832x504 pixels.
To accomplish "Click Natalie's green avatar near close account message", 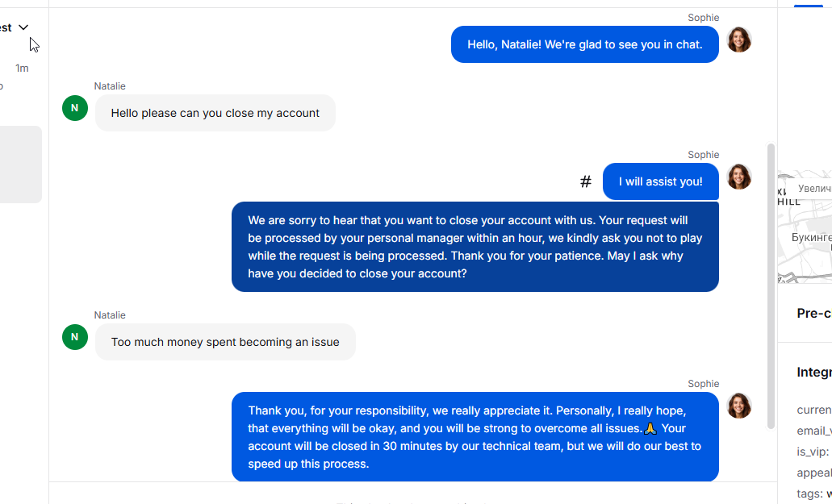I will [75, 108].
